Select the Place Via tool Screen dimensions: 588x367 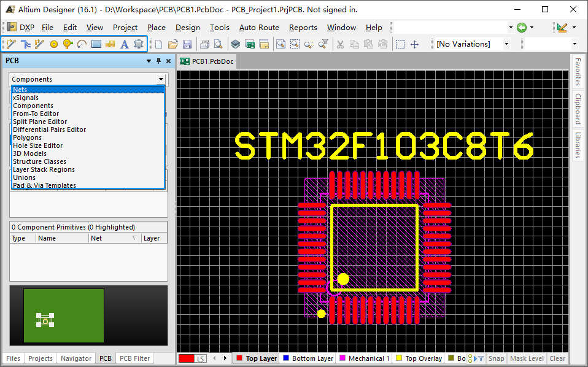[x=68, y=44]
